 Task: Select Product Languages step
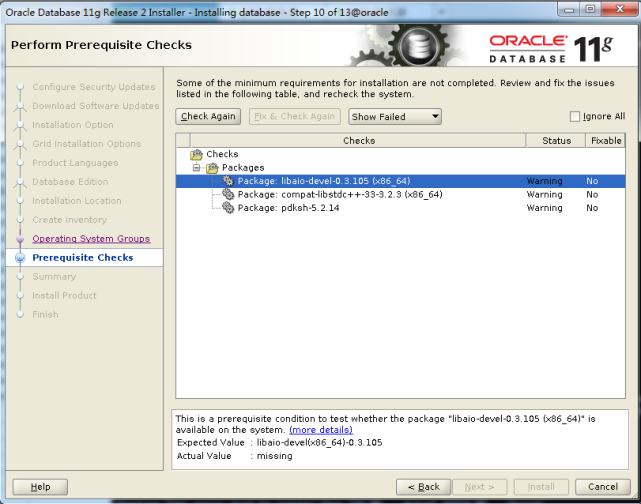(75, 163)
